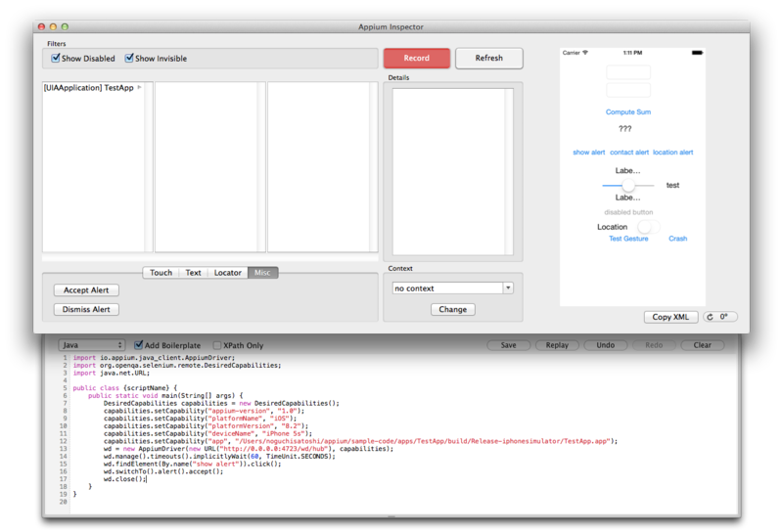Click Accept Alert button
783x532 pixels.
86,289
